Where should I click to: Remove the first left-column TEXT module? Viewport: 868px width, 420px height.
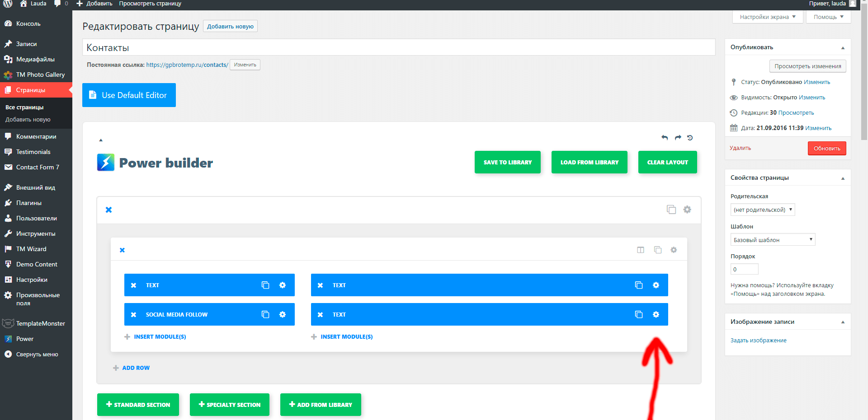click(133, 285)
